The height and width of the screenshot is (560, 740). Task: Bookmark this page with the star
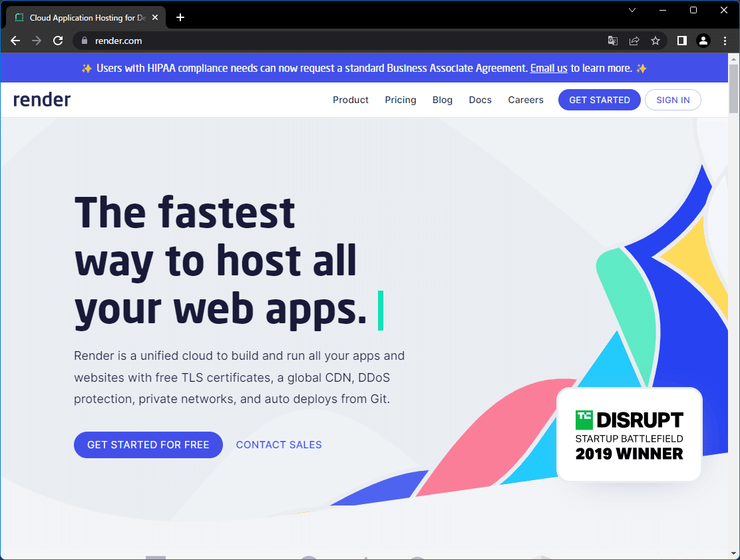pyautogui.click(x=655, y=41)
